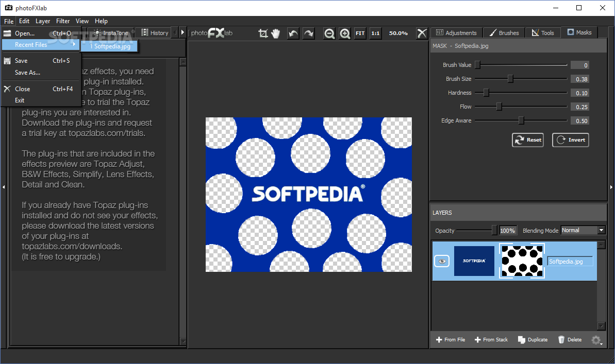Screen dimensions: 615x364
Task: Toggle visibility of the Softpedia.jpg layer
Action: pos(442,262)
